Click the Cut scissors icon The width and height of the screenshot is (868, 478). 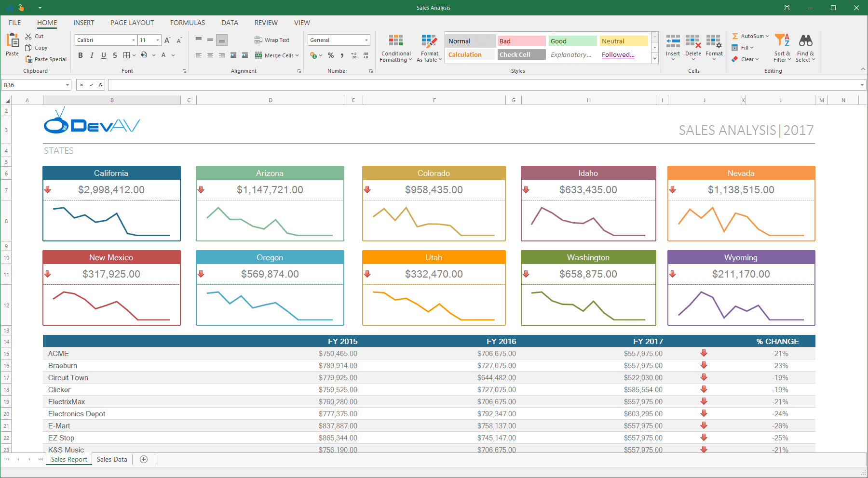[28, 36]
